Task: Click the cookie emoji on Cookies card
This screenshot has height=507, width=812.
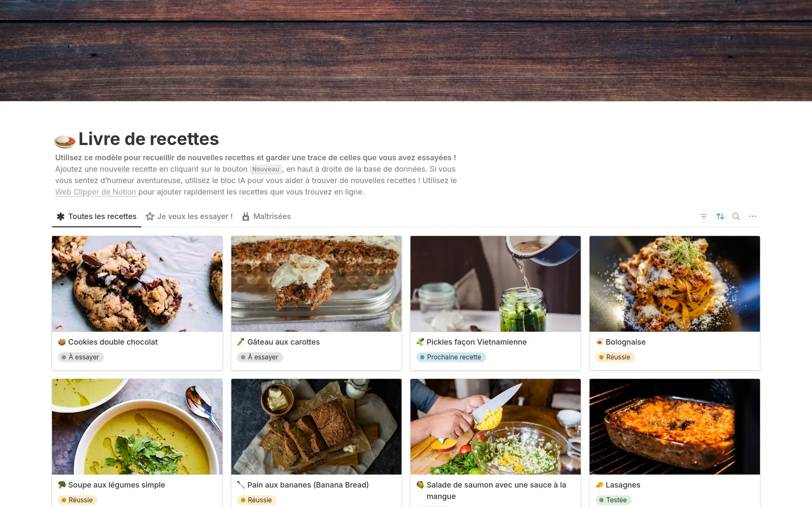Action: (62, 342)
